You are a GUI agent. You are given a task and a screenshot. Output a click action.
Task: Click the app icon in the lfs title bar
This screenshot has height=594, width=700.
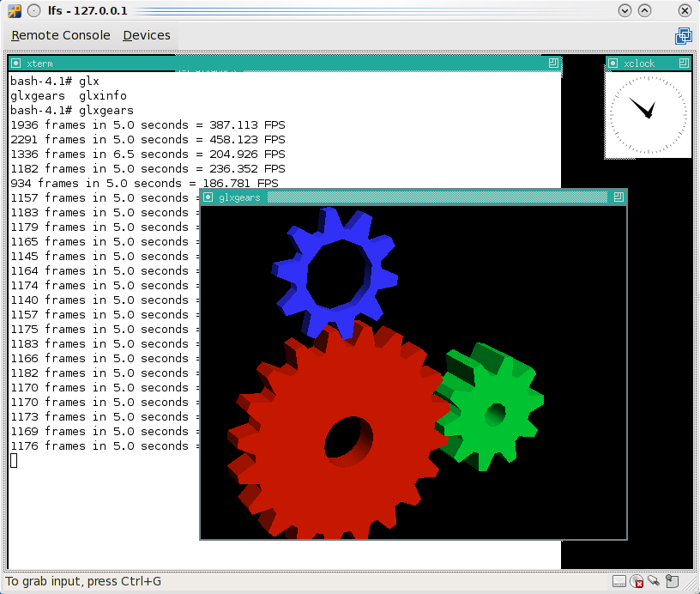click(x=14, y=10)
